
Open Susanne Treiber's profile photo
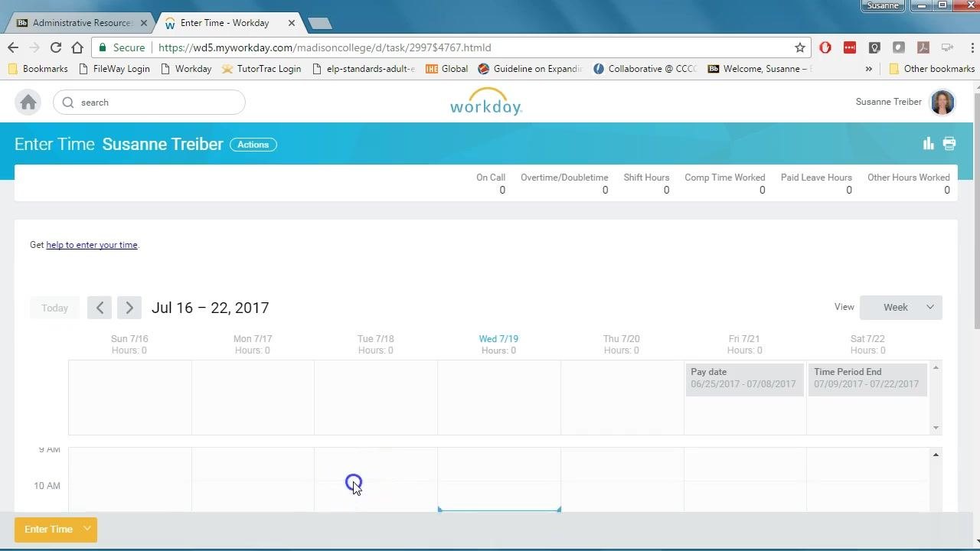[942, 102]
